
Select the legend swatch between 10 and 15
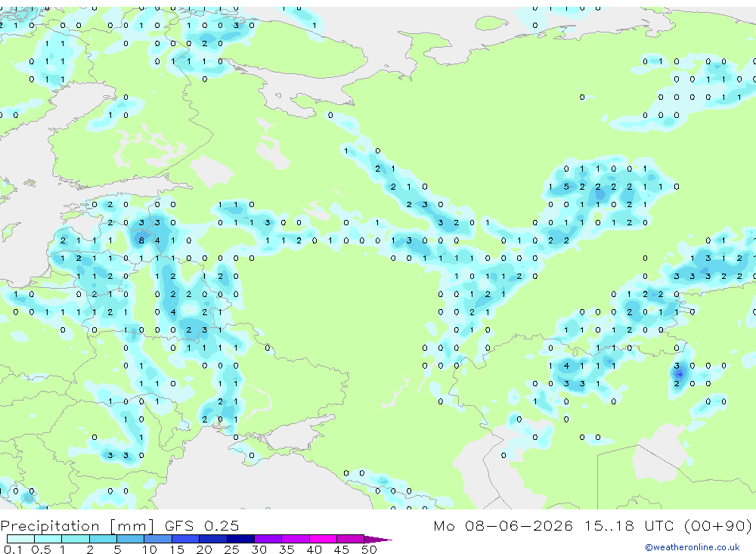pyautogui.click(x=158, y=539)
